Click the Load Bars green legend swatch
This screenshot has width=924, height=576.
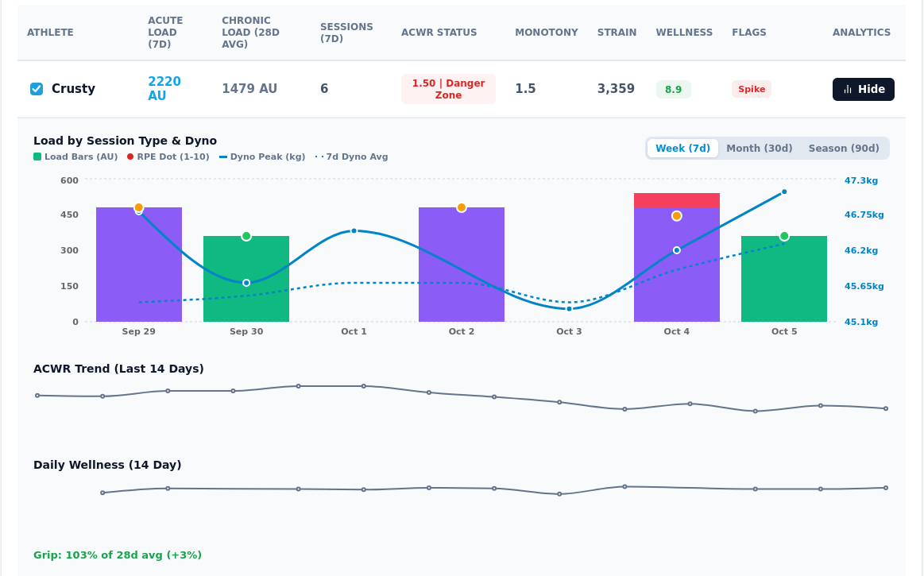point(37,157)
